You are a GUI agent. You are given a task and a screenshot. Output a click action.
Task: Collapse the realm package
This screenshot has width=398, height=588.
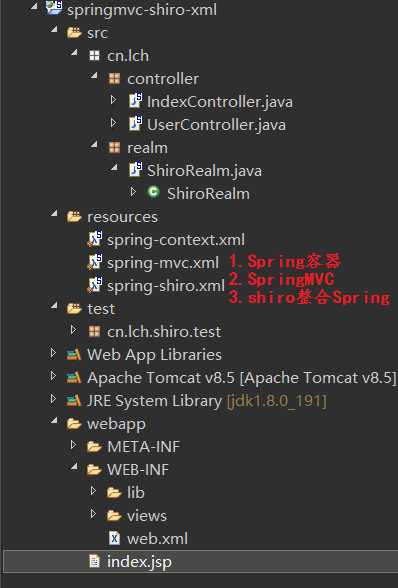tap(94, 145)
